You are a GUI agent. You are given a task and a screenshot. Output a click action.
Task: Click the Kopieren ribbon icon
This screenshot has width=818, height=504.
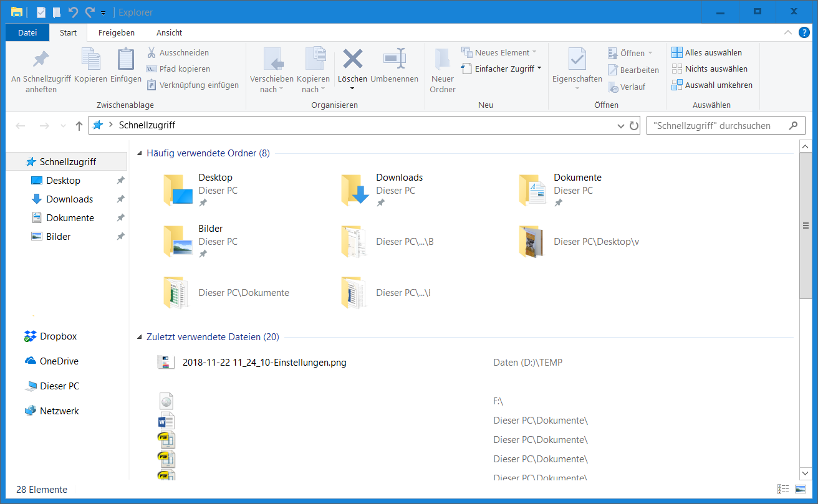[90, 59]
